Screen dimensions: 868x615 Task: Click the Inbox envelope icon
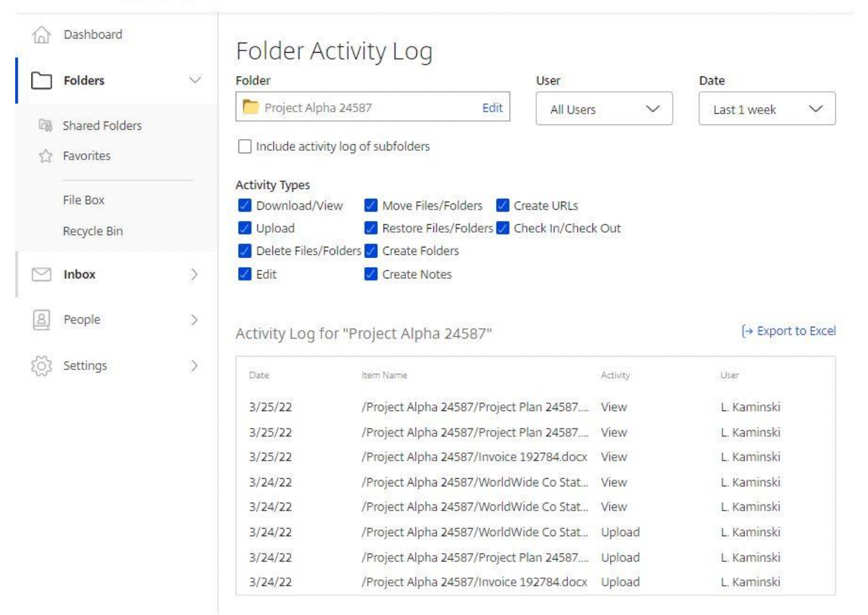pos(42,273)
